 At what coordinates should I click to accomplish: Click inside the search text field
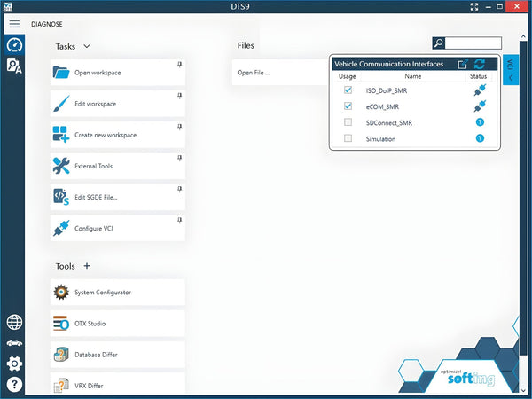(473, 43)
